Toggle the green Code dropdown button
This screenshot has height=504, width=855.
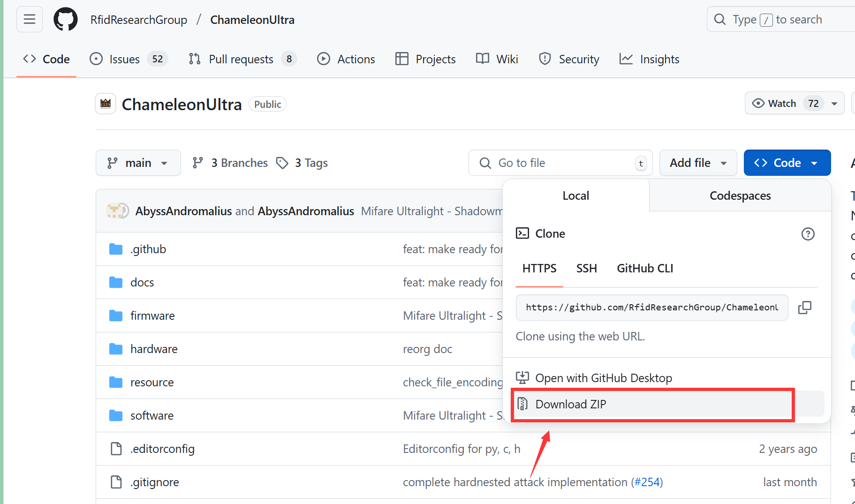(x=787, y=163)
